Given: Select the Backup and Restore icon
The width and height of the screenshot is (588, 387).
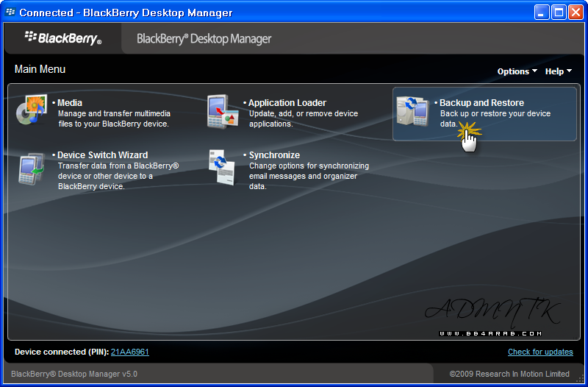Looking at the screenshot, I should [x=412, y=112].
